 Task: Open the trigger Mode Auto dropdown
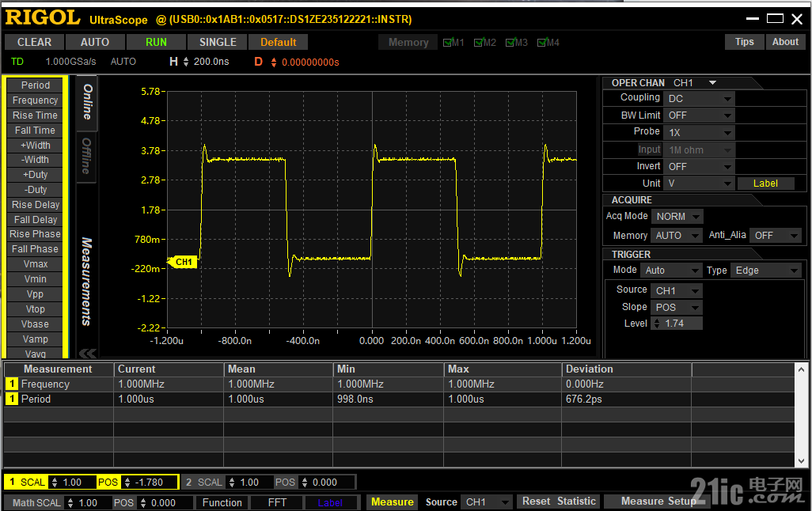point(671,271)
